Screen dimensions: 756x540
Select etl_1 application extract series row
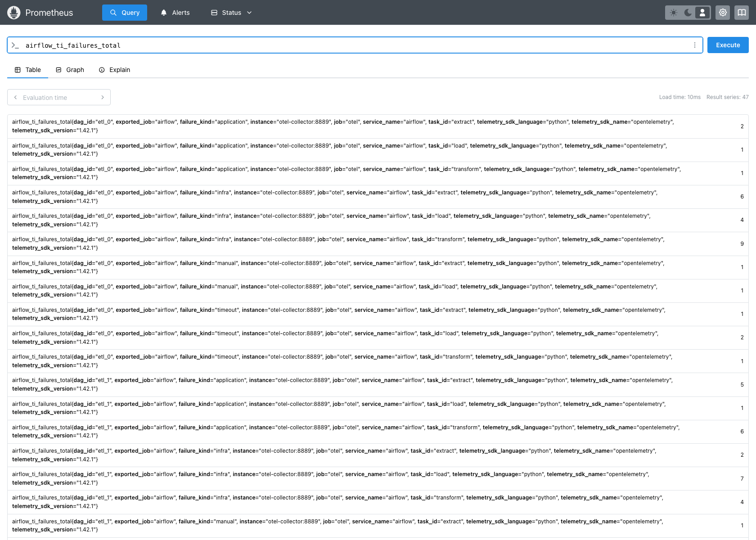(x=378, y=385)
